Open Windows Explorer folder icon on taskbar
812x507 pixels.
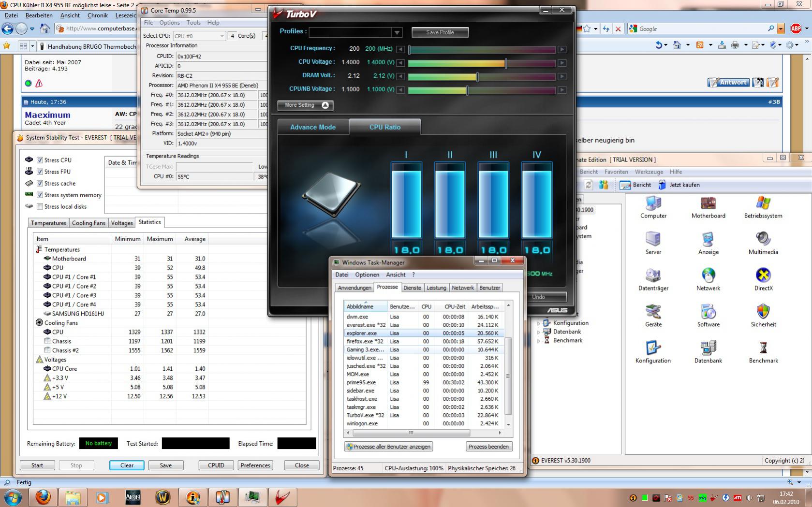point(73,497)
